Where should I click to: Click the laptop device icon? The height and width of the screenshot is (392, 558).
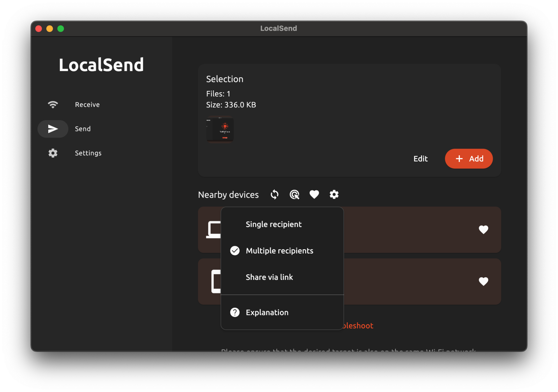coord(214,230)
